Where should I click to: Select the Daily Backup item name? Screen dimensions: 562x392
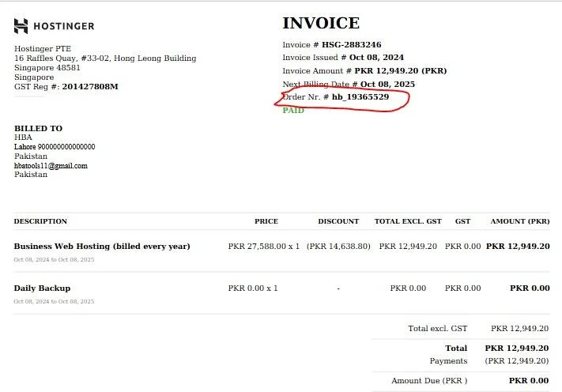[x=43, y=288]
